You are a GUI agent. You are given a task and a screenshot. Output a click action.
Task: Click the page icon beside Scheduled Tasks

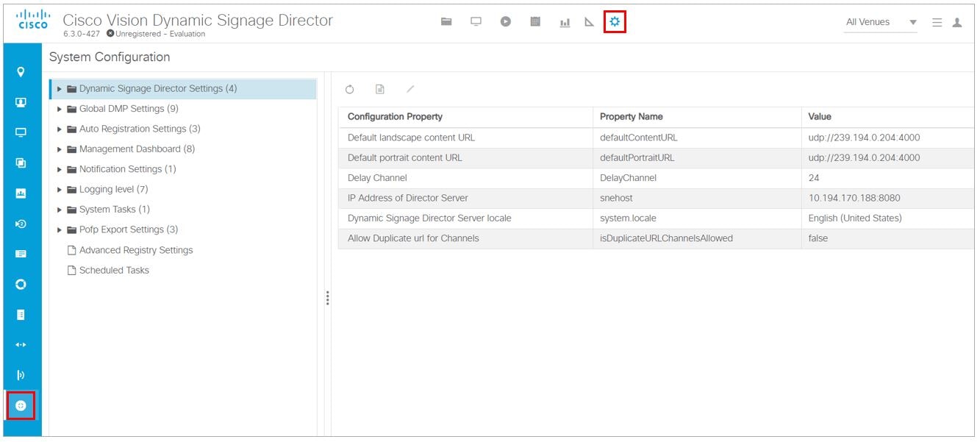72,270
